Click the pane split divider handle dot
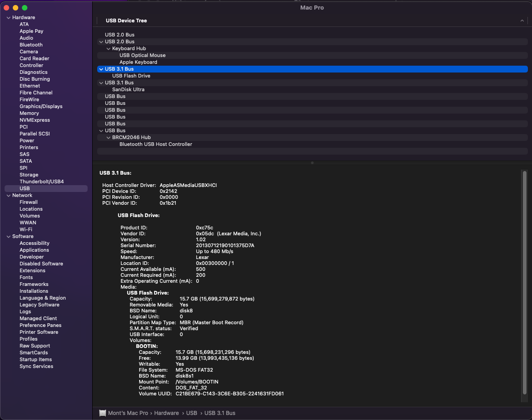 (x=312, y=163)
